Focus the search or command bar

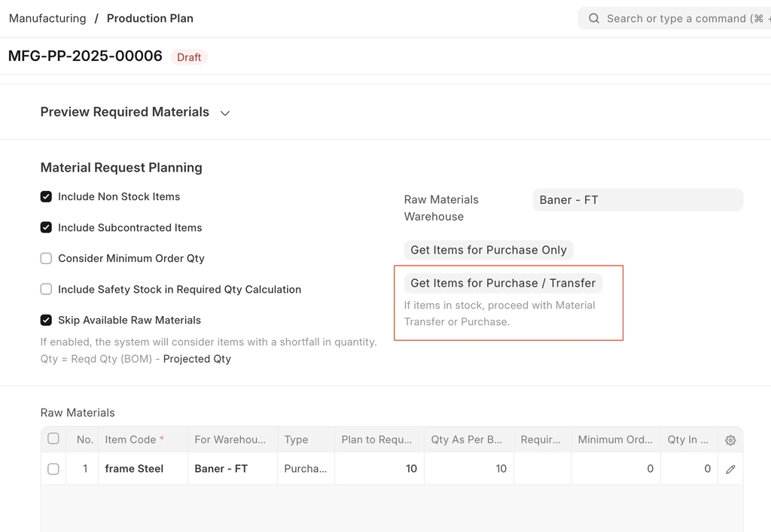678,19
